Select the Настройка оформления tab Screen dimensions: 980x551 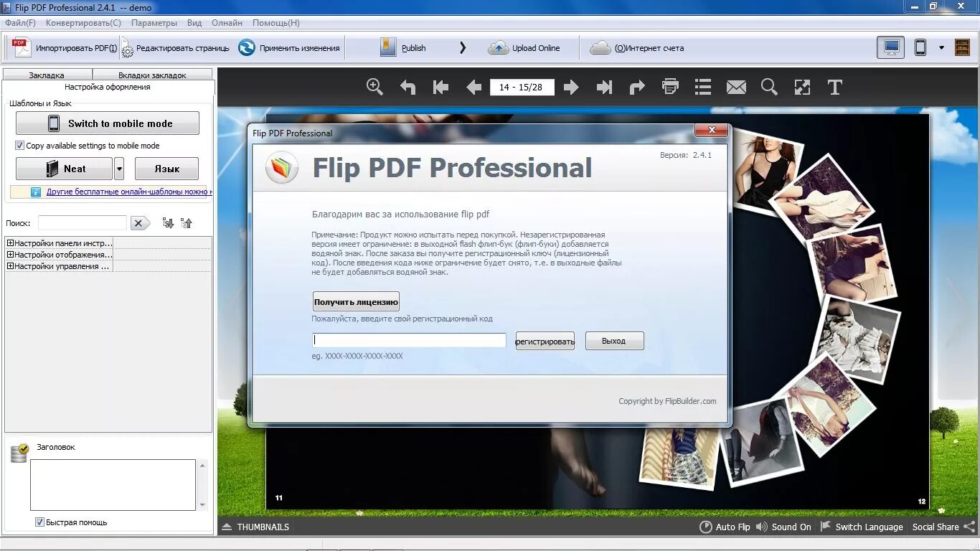coord(108,87)
